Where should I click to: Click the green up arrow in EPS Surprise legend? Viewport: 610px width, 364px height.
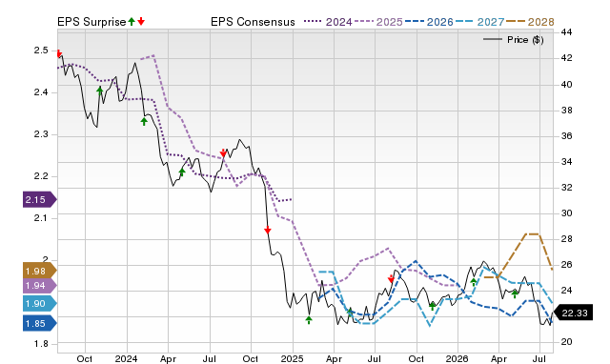(x=132, y=21)
